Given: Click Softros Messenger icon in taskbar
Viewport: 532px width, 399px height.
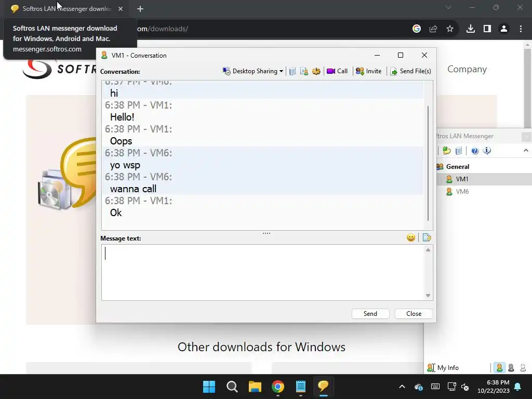Looking at the screenshot, I should (x=323, y=387).
